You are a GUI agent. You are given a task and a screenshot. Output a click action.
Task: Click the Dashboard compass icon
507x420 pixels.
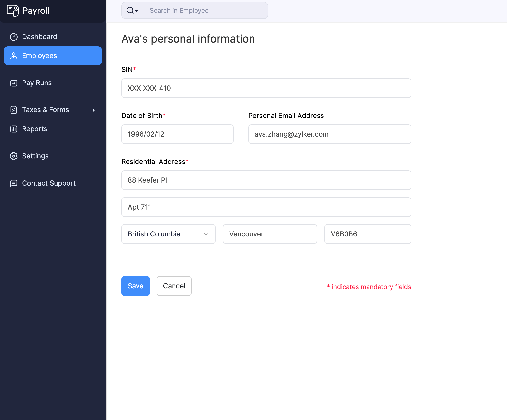[x=14, y=37]
